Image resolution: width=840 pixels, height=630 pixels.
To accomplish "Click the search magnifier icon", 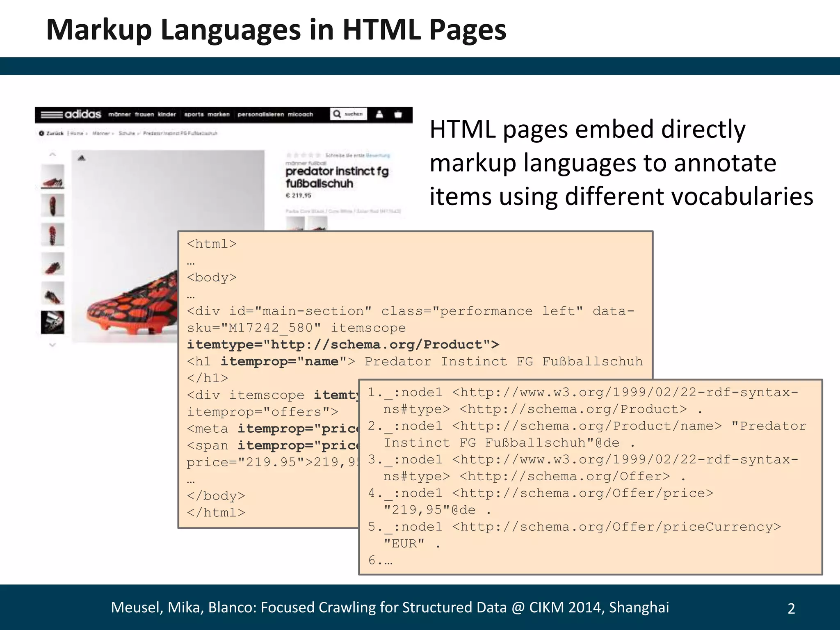I will (337, 114).
